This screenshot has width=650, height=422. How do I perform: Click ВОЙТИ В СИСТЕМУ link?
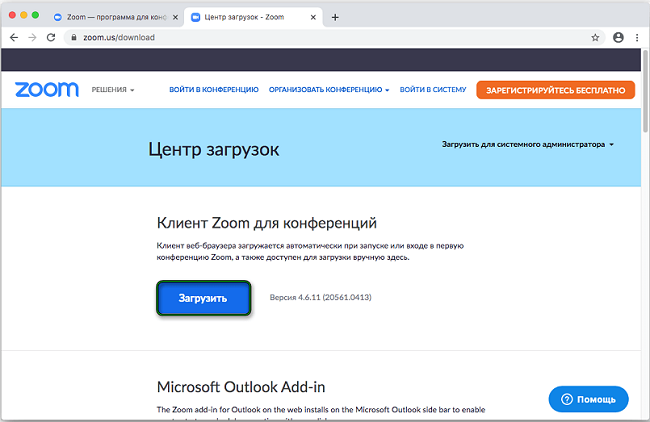(433, 90)
